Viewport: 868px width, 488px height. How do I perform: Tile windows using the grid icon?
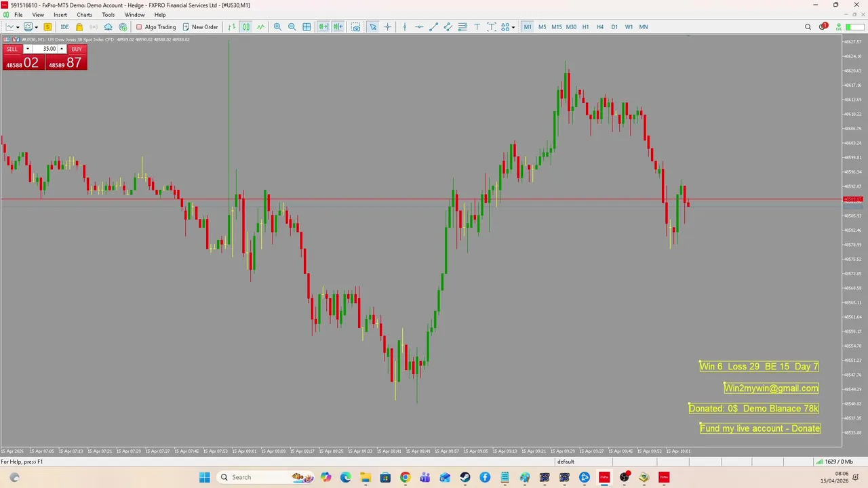click(307, 27)
